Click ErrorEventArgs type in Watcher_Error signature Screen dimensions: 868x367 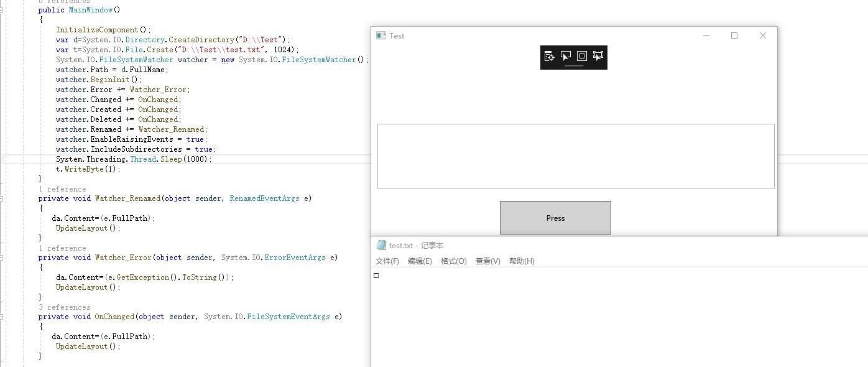click(295, 258)
